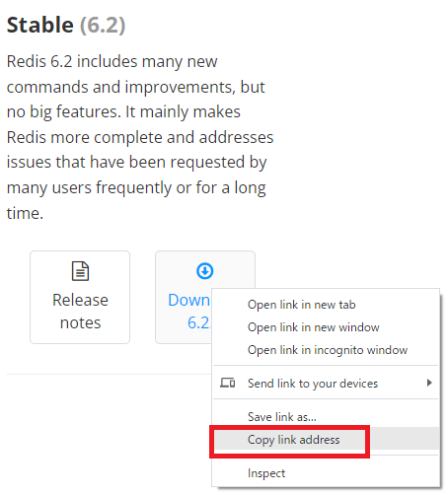Click the devices icon beside Send link

coord(227,383)
